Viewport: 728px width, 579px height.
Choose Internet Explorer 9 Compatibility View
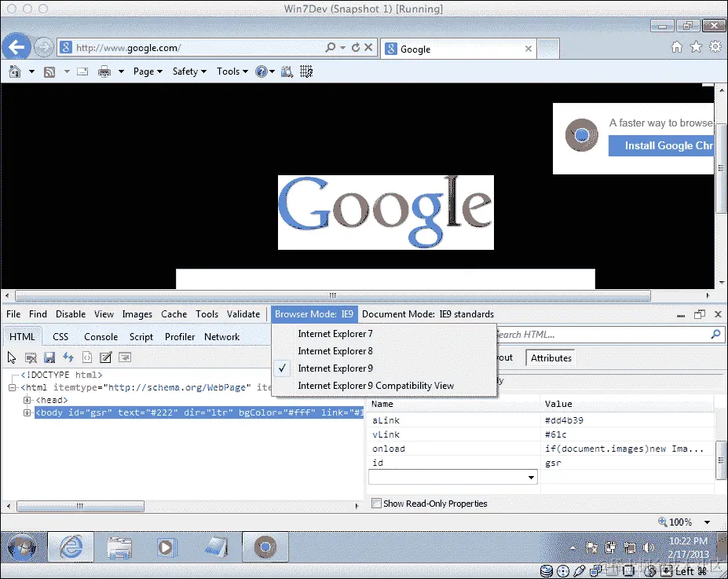pyautogui.click(x=383, y=386)
